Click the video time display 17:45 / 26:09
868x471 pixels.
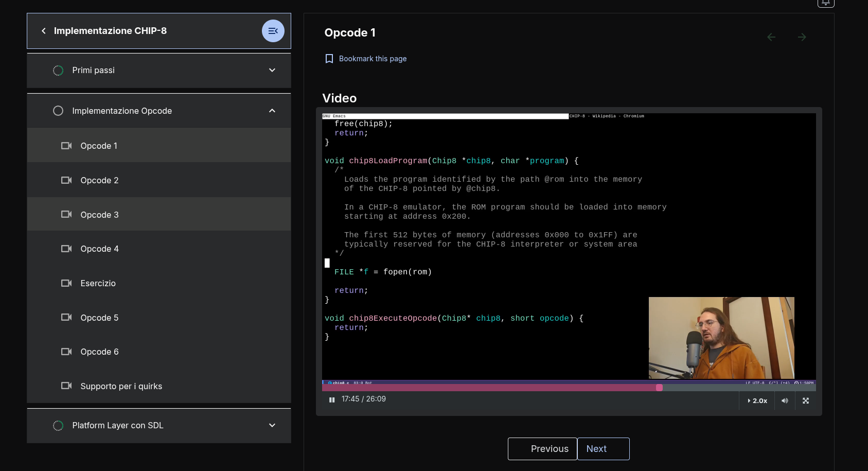[x=364, y=399]
